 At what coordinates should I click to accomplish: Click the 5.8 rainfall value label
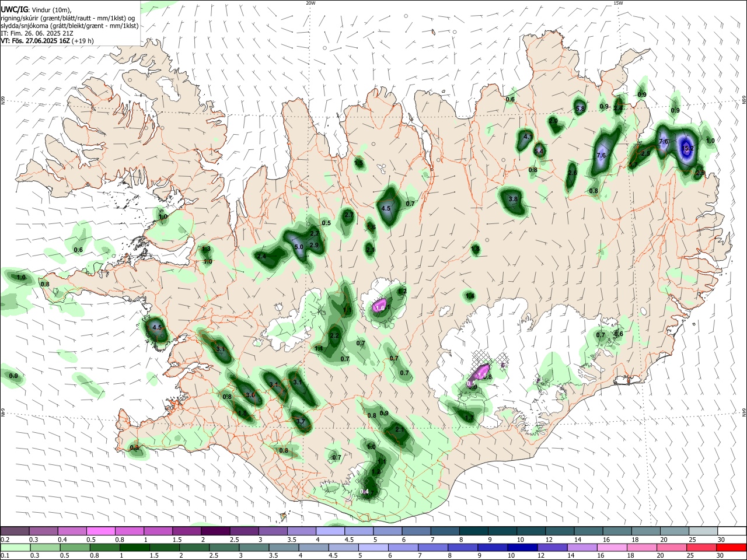pos(580,109)
